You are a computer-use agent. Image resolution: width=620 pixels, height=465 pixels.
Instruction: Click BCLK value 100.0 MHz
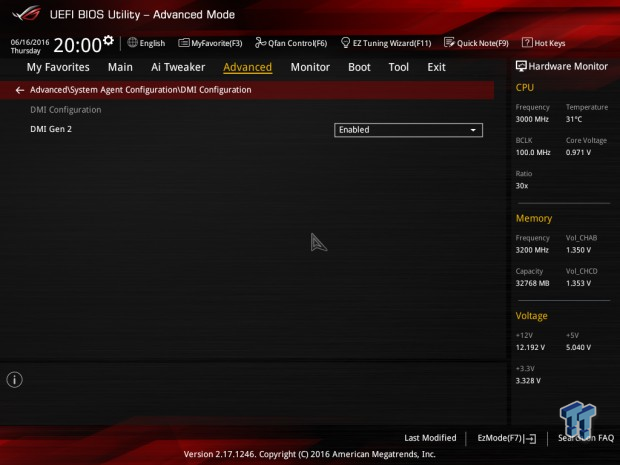(533, 152)
